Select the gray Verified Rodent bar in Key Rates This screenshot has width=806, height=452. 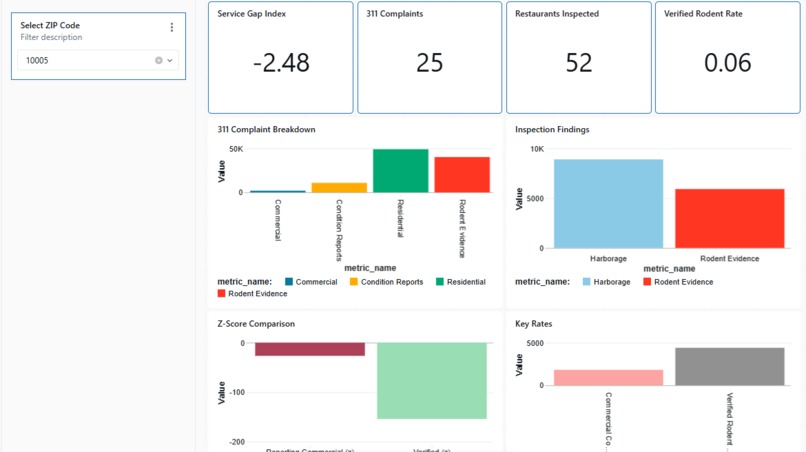[x=730, y=367]
